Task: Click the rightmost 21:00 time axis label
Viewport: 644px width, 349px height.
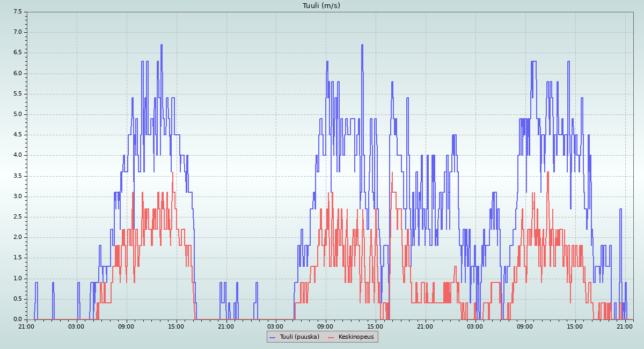Action: 625,326
